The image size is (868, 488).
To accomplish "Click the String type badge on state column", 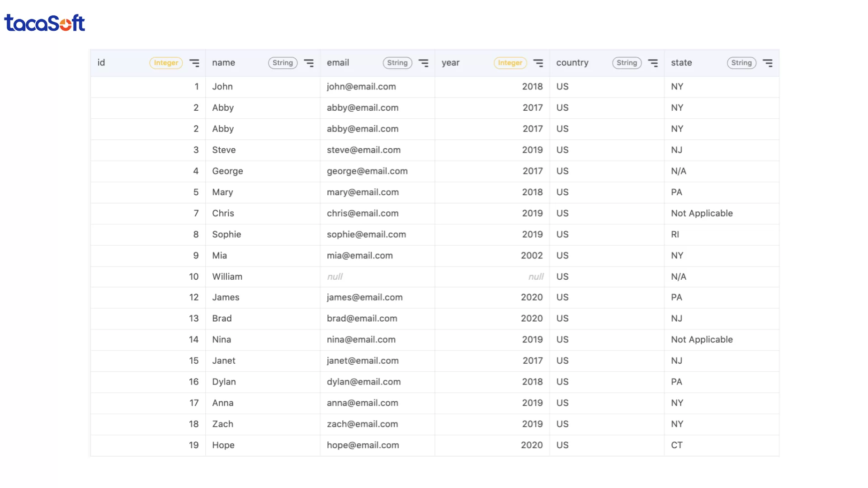I will [741, 63].
